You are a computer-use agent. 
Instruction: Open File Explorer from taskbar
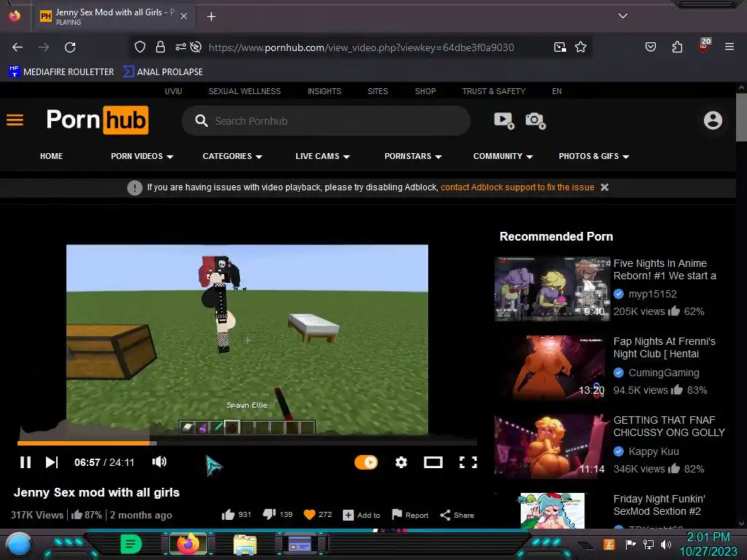[245, 544]
